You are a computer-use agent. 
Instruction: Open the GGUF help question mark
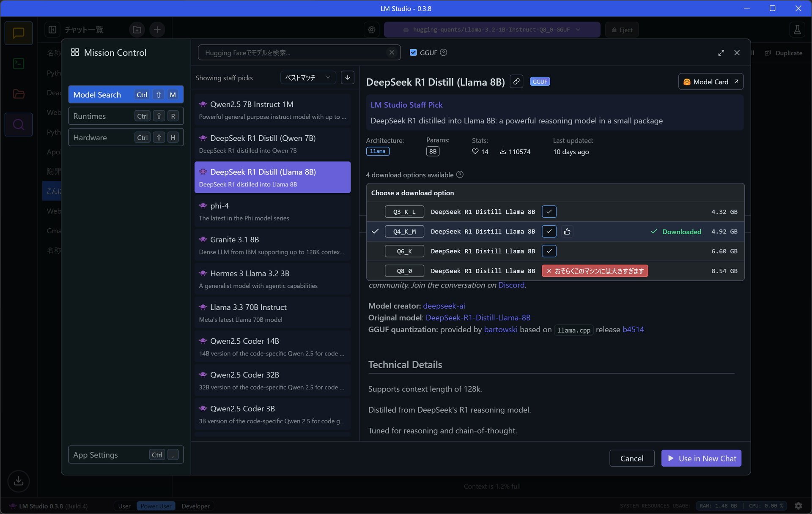443,52
